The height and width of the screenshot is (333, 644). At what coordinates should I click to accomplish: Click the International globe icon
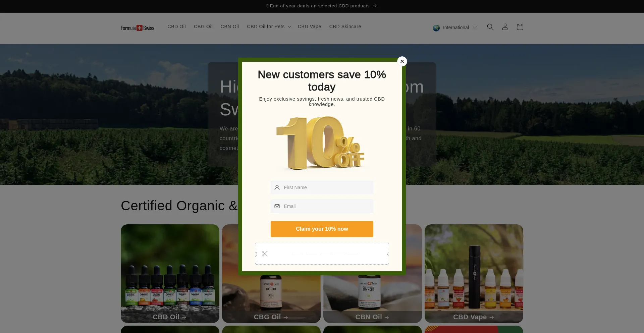(436, 28)
